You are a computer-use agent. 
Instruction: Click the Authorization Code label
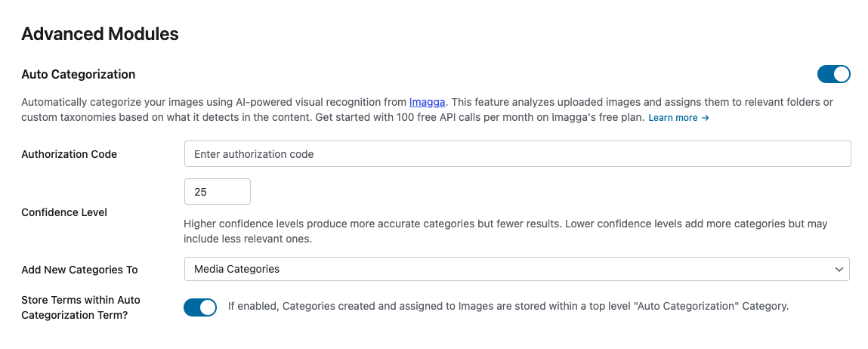coord(69,154)
